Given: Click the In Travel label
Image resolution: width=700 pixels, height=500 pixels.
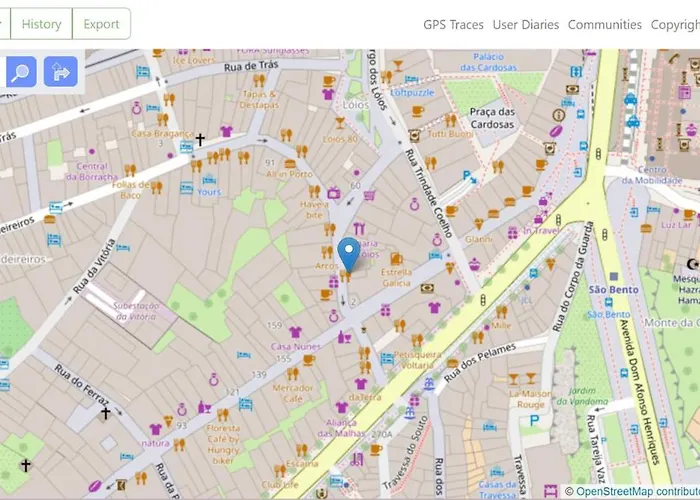Looking at the screenshot, I should 541,230.
